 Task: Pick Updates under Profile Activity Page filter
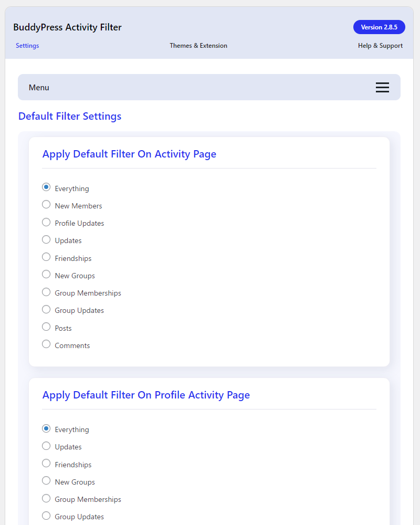pos(46,446)
